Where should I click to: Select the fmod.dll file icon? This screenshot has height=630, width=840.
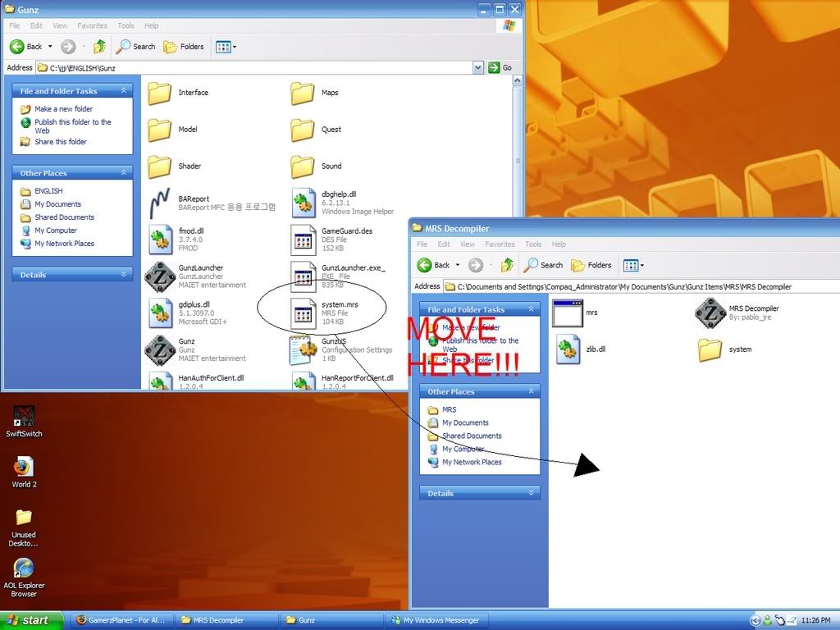(160, 240)
